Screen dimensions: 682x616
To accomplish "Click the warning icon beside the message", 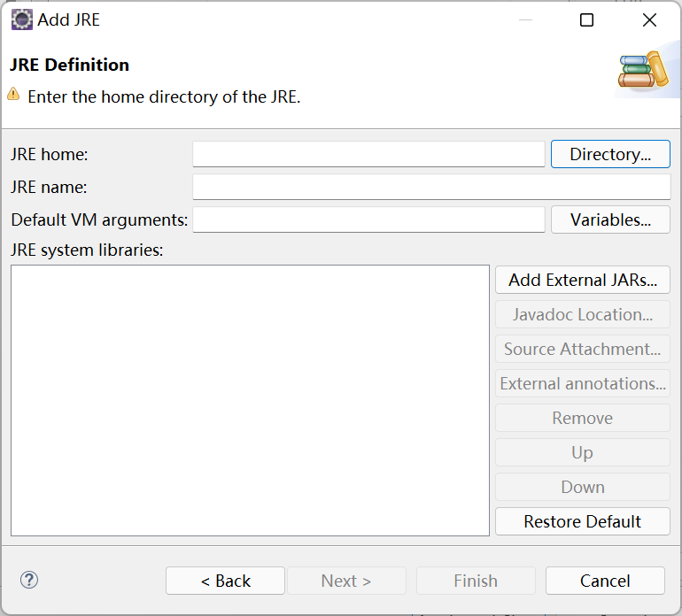I will coord(14,95).
